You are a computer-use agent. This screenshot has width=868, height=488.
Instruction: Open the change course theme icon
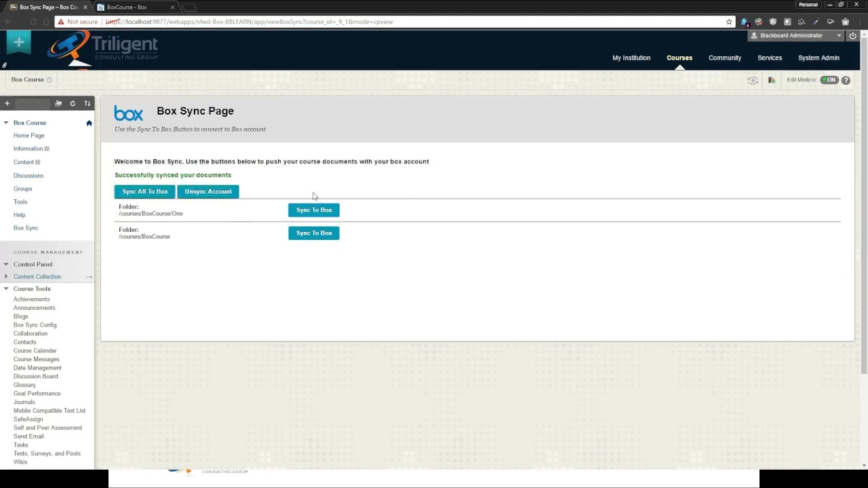(x=772, y=80)
